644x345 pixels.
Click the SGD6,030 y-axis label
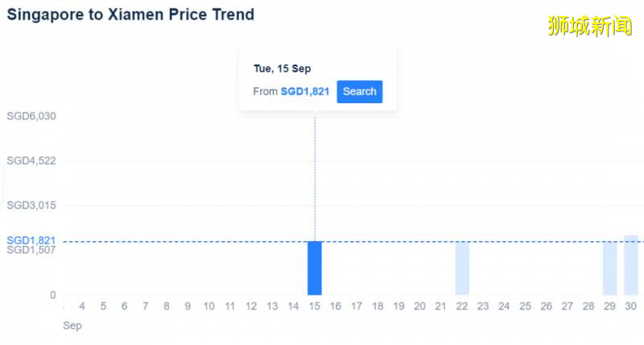(31, 116)
